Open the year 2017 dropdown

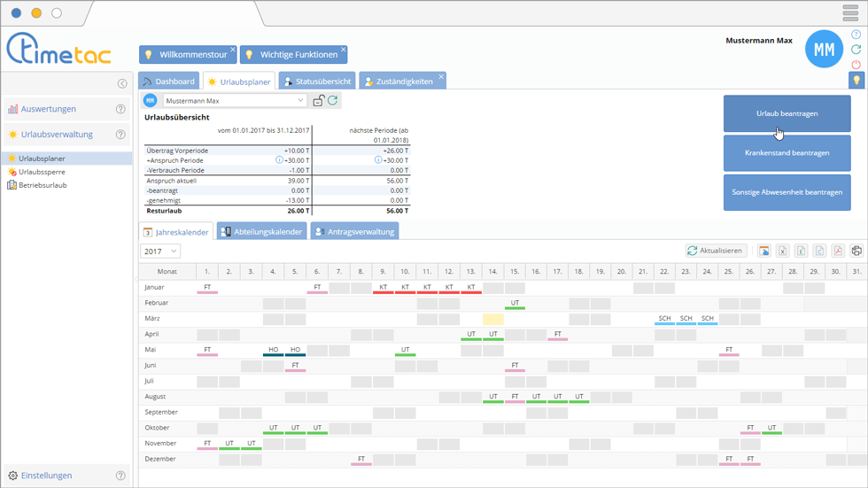tap(160, 252)
